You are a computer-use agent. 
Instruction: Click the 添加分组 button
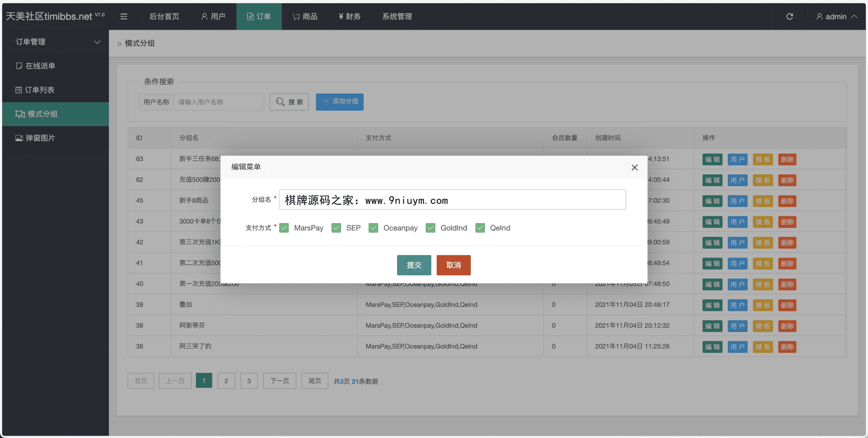click(340, 102)
